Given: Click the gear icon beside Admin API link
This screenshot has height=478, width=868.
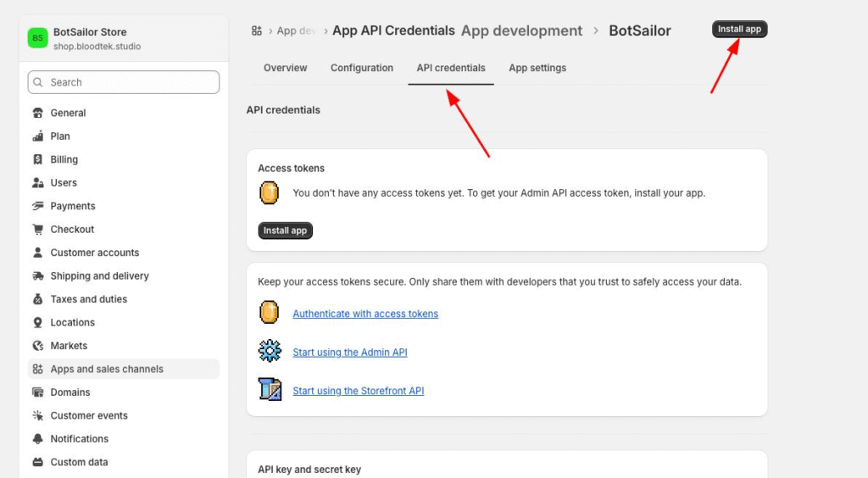Looking at the screenshot, I should [x=270, y=351].
